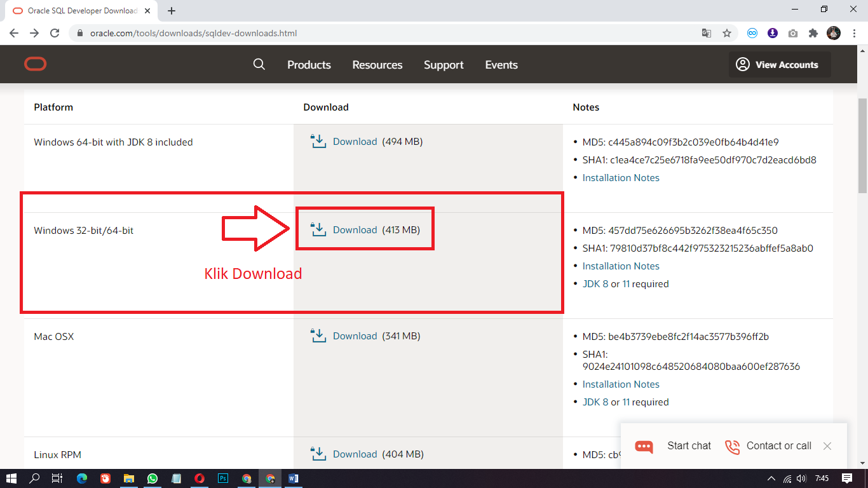Click the 'Linux RPM' platform text
Viewport: 868px width, 488px height.
coord(57,455)
